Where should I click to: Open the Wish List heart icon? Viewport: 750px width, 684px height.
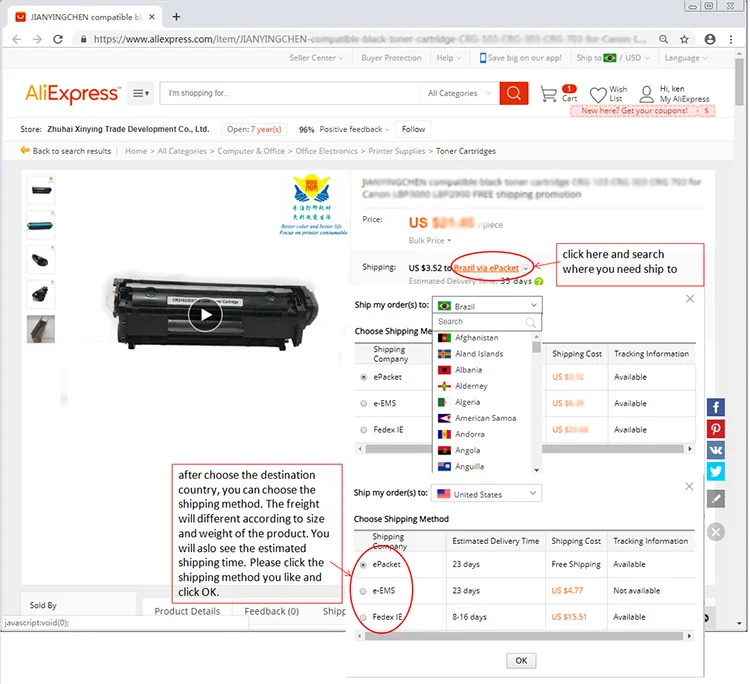pyautogui.click(x=598, y=94)
